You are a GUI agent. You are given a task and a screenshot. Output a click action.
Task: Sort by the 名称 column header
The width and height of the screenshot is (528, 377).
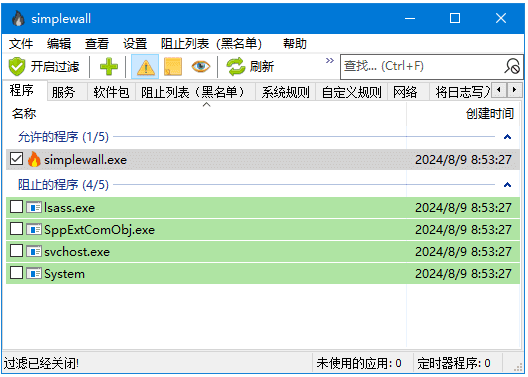[x=24, y=114]
